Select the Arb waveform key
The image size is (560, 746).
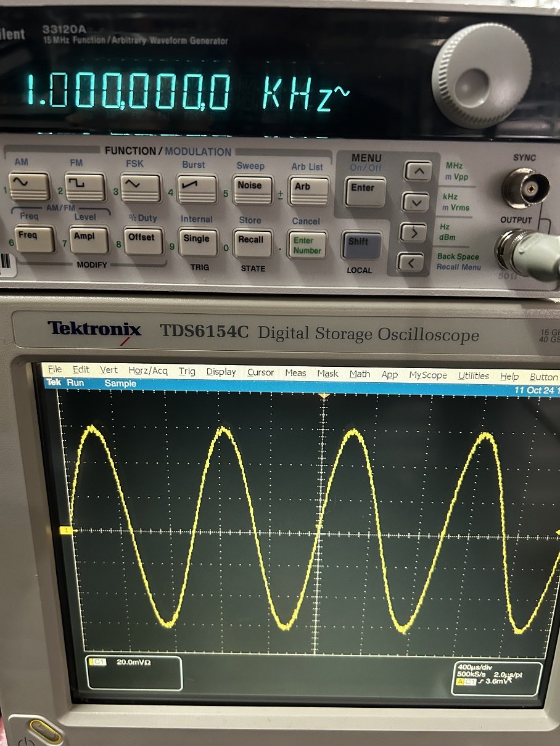pyautogui.click(x=308, y=191)
